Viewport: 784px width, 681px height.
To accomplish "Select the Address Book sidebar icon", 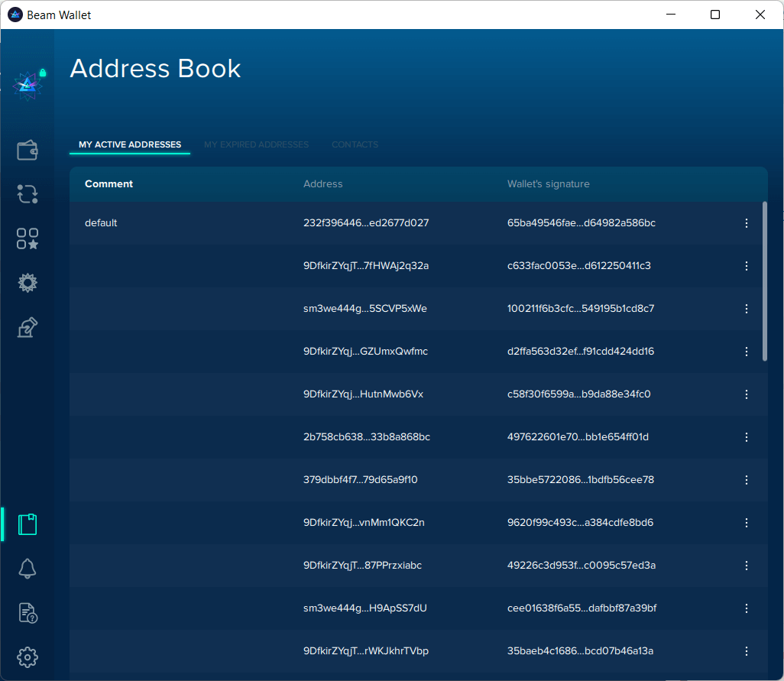I will 28,524.
